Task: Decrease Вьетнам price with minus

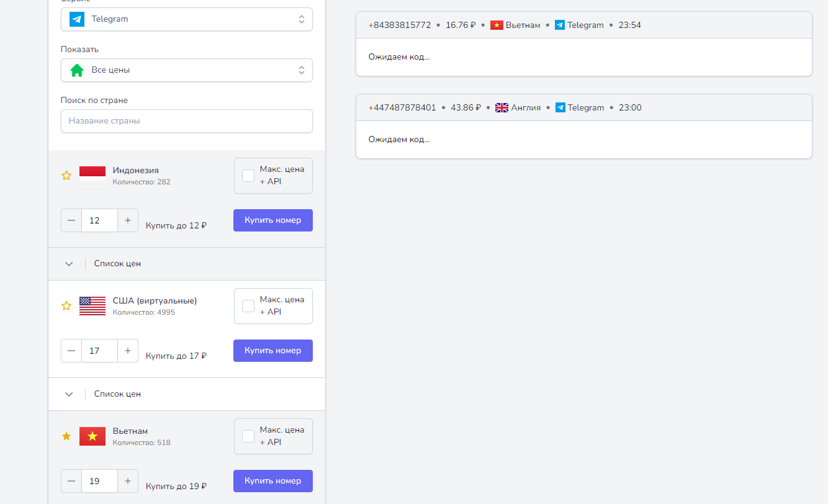Action: coord(71,481)
